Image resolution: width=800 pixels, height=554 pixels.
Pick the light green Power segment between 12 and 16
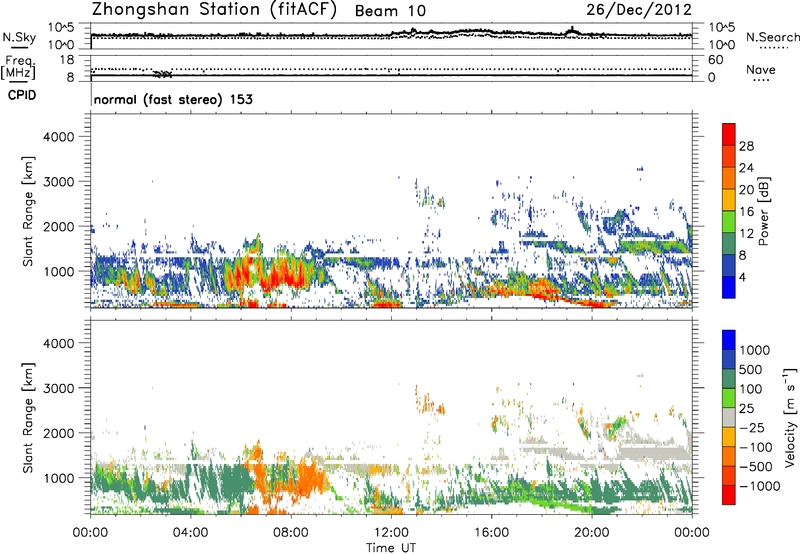click(729, 222)
